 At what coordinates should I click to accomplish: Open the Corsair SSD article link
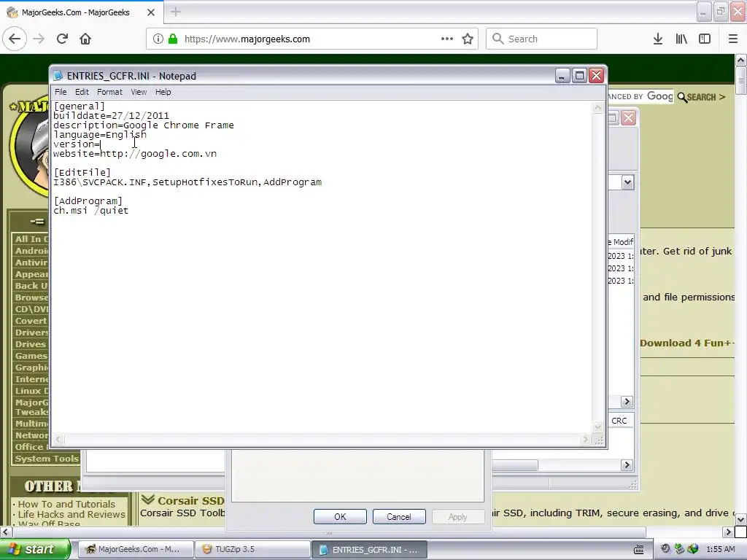point(190,501)
